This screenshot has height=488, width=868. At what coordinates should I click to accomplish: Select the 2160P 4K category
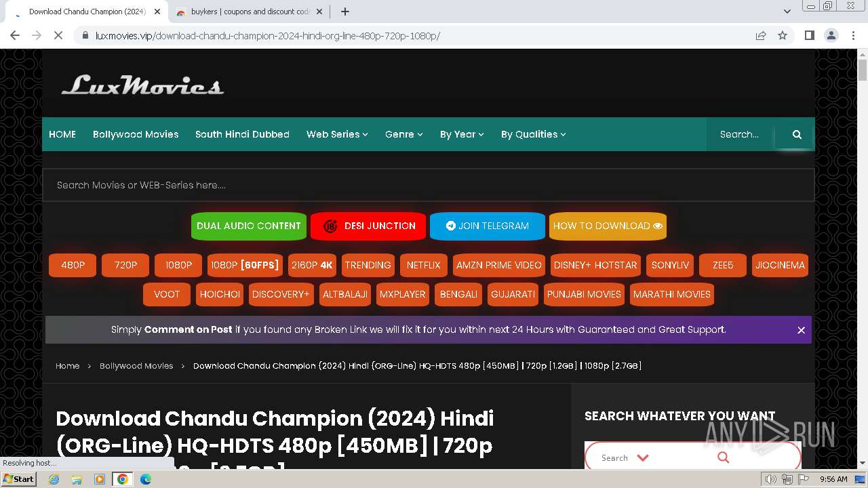[312, 265]
